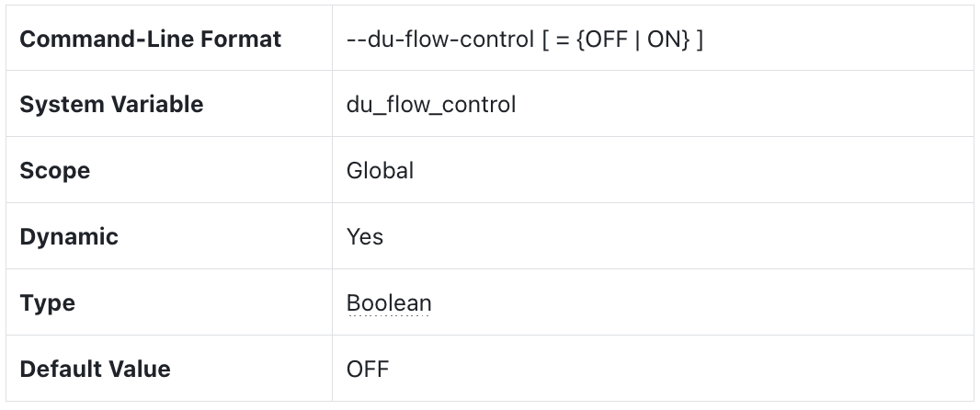Click the word Format in first row
980x410 pixels.
tap(248, 40)
